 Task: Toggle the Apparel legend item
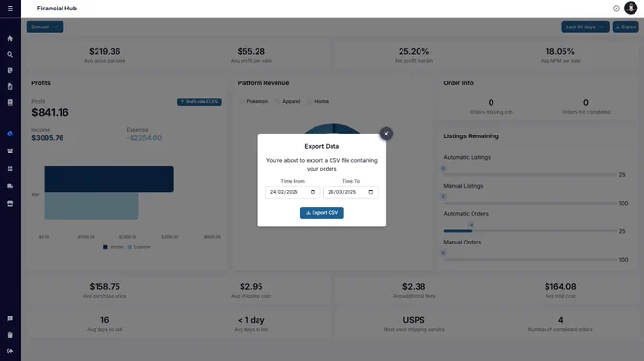(288, 101)
